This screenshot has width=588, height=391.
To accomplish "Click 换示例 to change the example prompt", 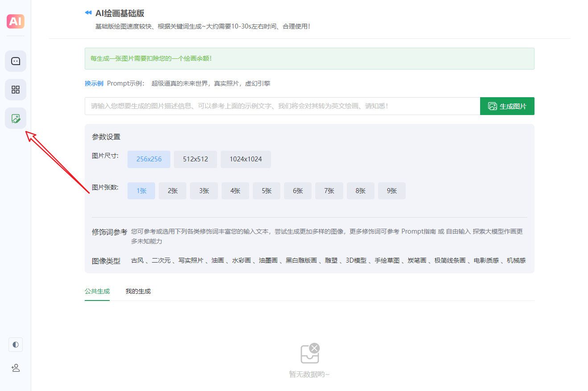I will [x=95, y=83].
